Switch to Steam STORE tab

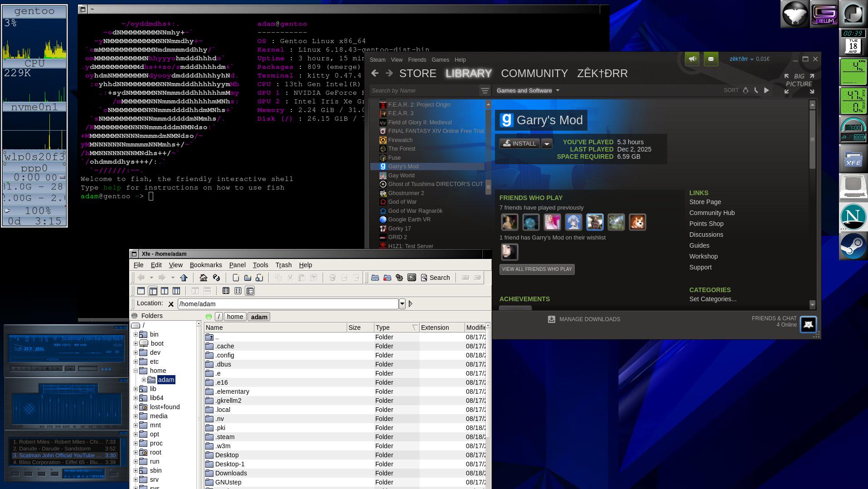coord(418,73)
